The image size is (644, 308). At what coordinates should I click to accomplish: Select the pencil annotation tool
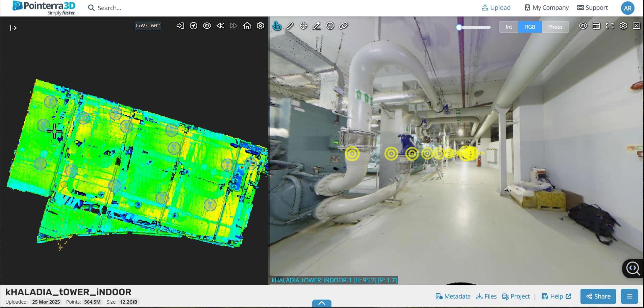pos(317,26)
